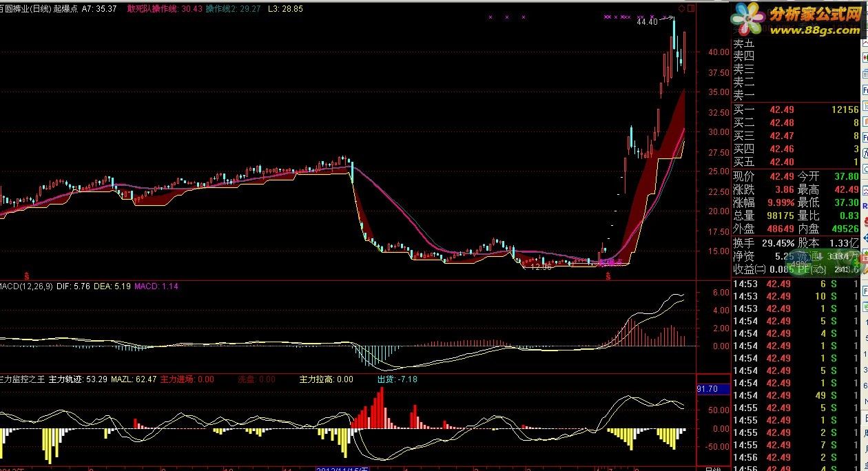Click the 买三 bid price 42.47
Image resolution: width=868 pixels, height=471 pixels.
pos(782,136)
